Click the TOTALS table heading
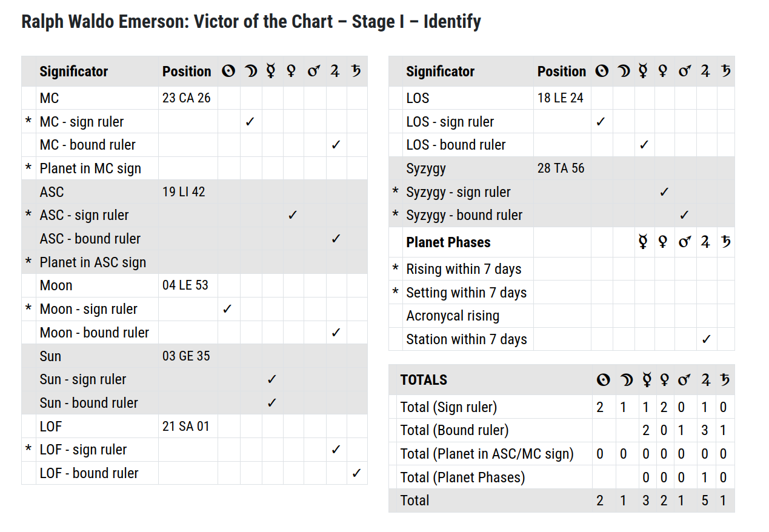The height and width of the screenshot is (532, 769). click(x=424, y=380)
